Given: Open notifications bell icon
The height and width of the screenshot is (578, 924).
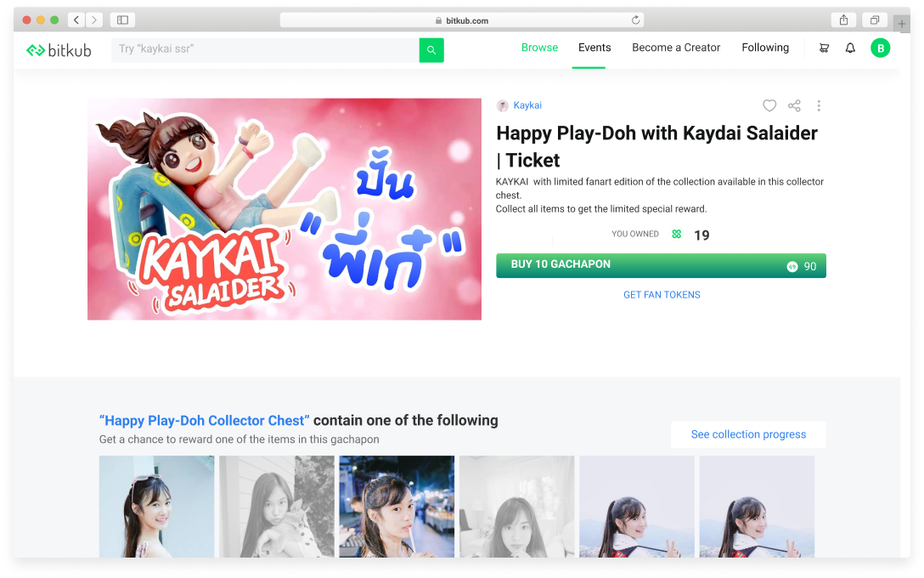Looking at the screenshot, I should point(850,48).
